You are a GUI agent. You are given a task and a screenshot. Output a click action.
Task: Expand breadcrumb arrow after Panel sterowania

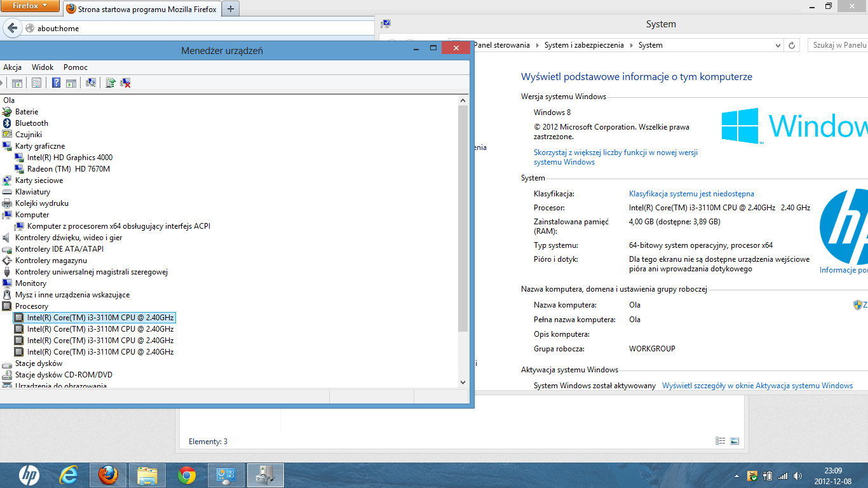click(537, 45)
